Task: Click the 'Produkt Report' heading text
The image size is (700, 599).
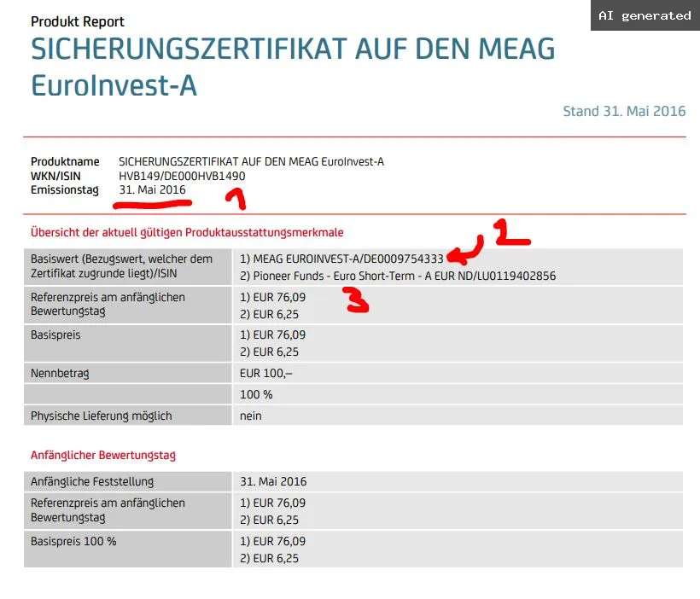Action: tap(77, 21)
